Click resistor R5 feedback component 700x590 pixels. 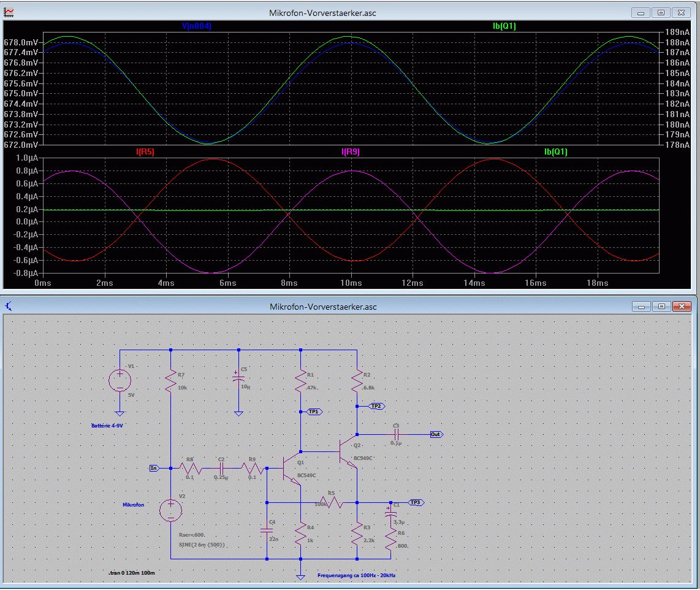[332, 502]
